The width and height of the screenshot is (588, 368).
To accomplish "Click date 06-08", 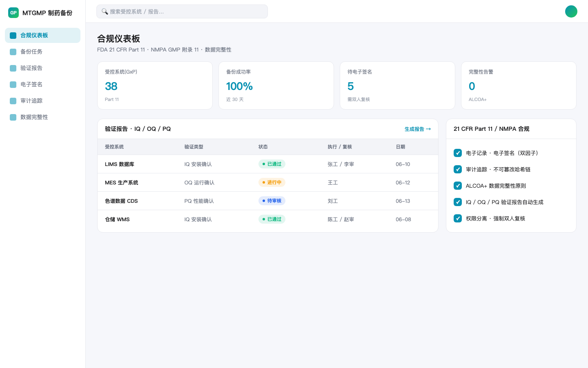I will click(403, 220).
